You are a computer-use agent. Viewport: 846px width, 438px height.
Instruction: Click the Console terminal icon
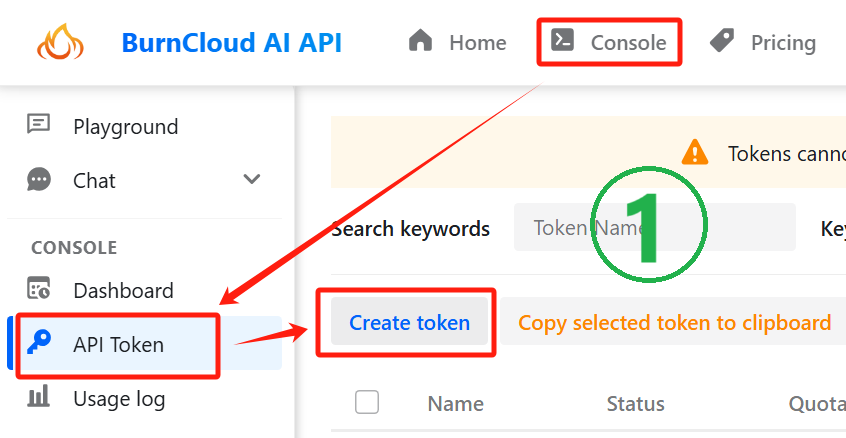click(x=563, y=40)
